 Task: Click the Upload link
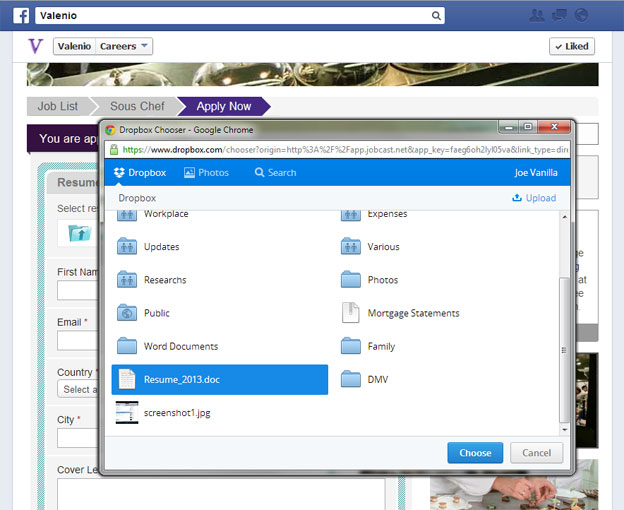coord(534,198)
